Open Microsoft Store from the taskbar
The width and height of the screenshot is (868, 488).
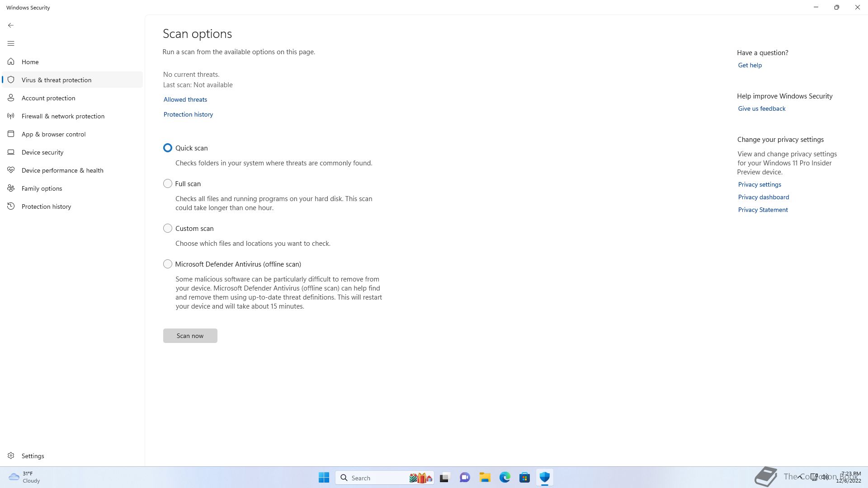pyautogui.click(x=524, y=478)
